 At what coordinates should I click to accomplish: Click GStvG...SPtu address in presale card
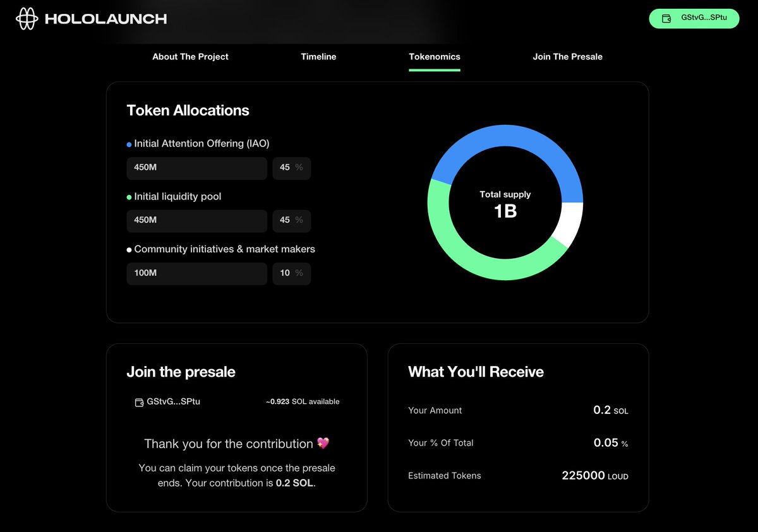[x=173, y=401]
